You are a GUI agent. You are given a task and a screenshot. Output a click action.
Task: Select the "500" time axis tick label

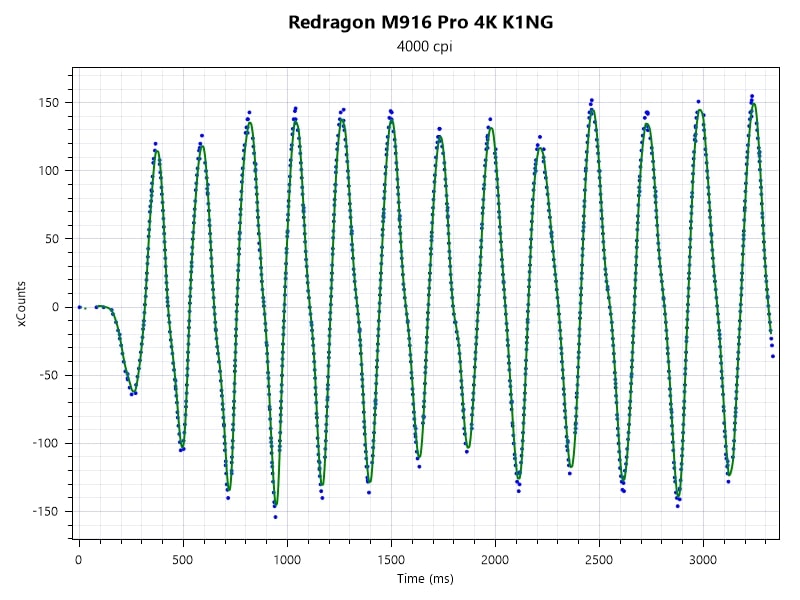[183, 560]
